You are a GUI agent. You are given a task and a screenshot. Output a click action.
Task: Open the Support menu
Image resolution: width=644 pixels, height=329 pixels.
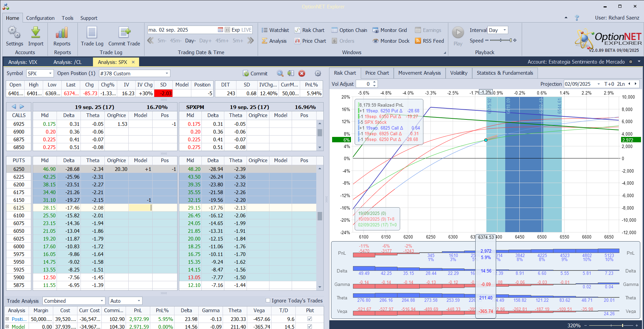89,18
